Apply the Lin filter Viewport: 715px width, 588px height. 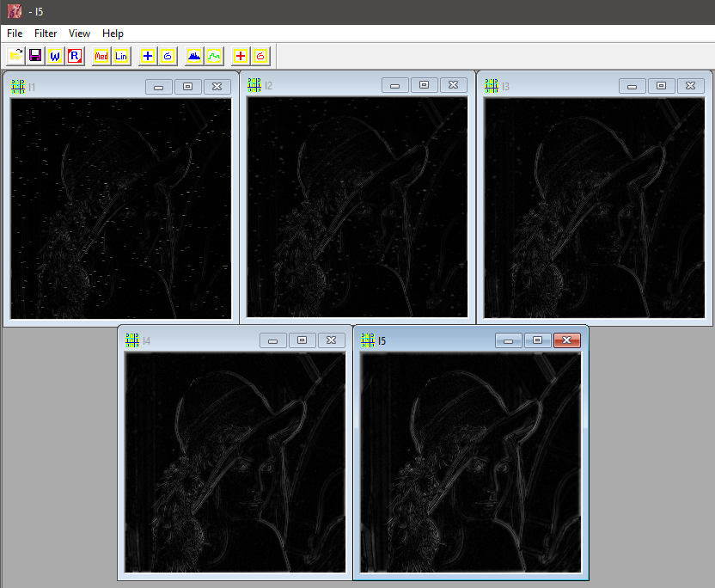121,56
